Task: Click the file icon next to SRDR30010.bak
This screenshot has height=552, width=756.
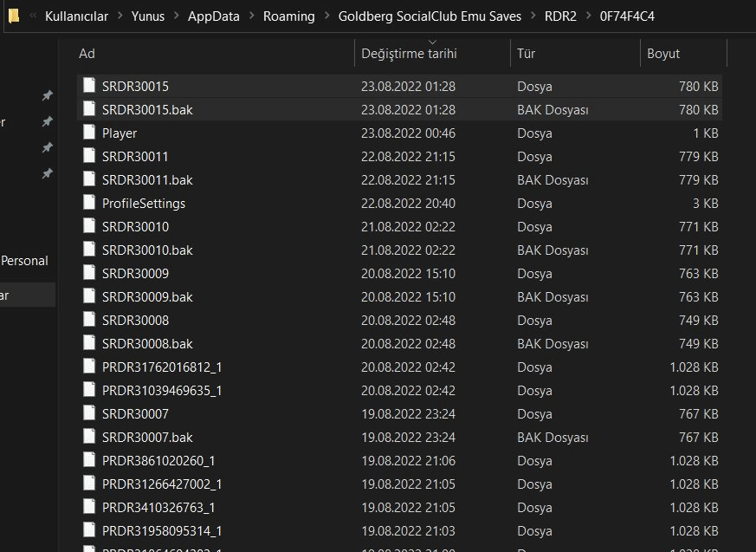Action: 89,249
